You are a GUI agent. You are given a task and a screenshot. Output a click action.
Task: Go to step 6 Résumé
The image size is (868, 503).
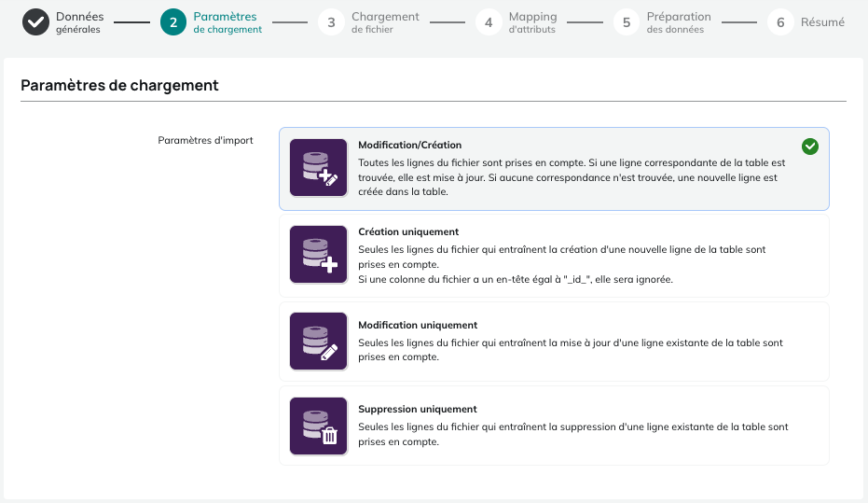coord(806,22)
